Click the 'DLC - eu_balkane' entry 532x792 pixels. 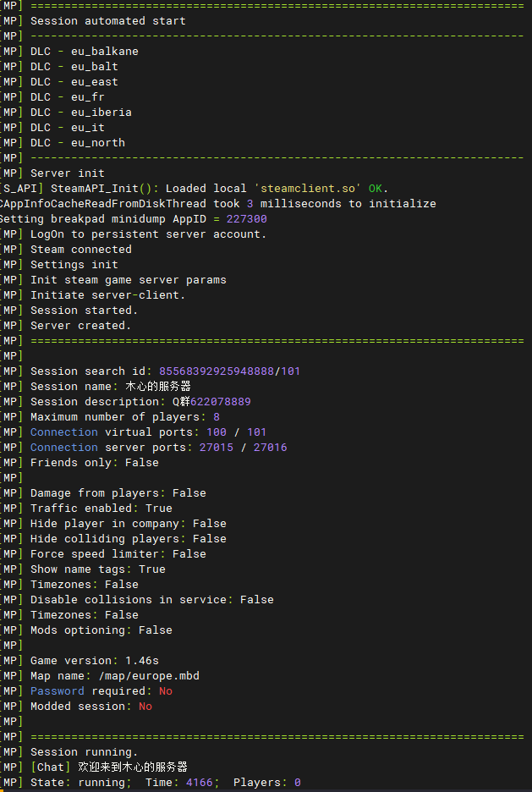(85, 51)
